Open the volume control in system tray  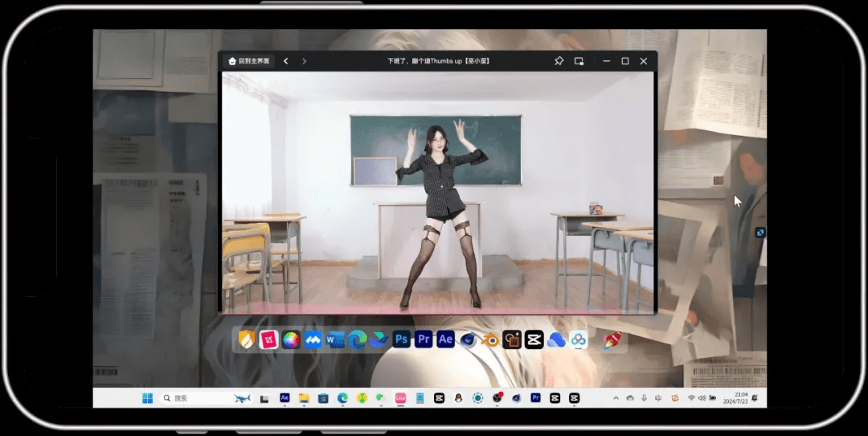coord(702,398)
